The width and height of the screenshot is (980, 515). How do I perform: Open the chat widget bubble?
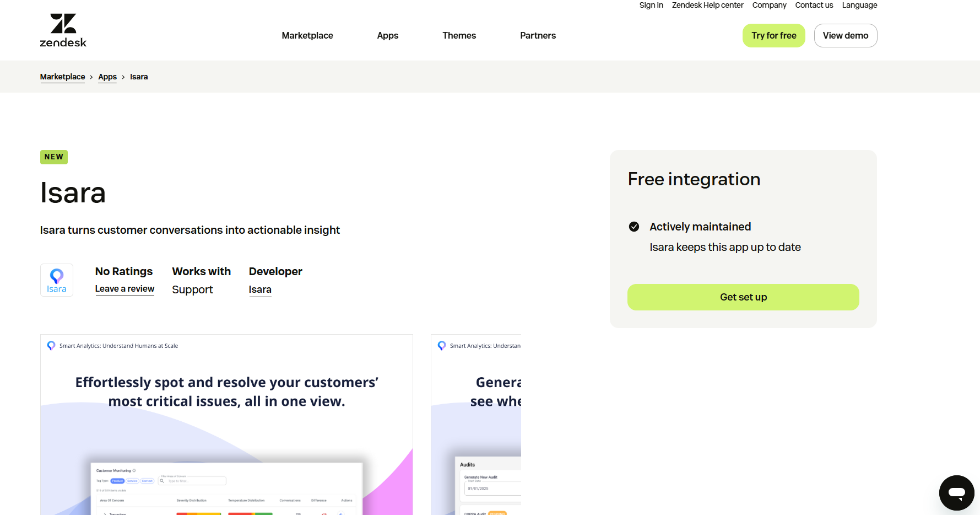(956, 492)
